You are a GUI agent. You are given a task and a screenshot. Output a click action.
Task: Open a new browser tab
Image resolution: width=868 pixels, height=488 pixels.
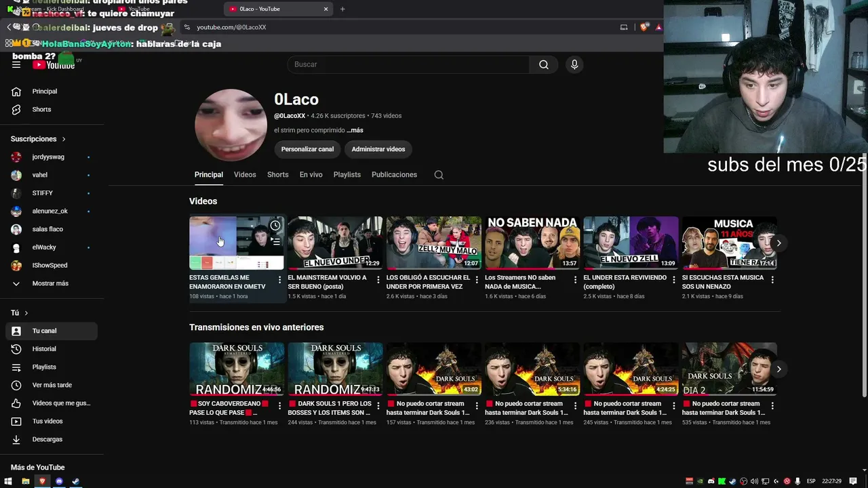point(342,9)
